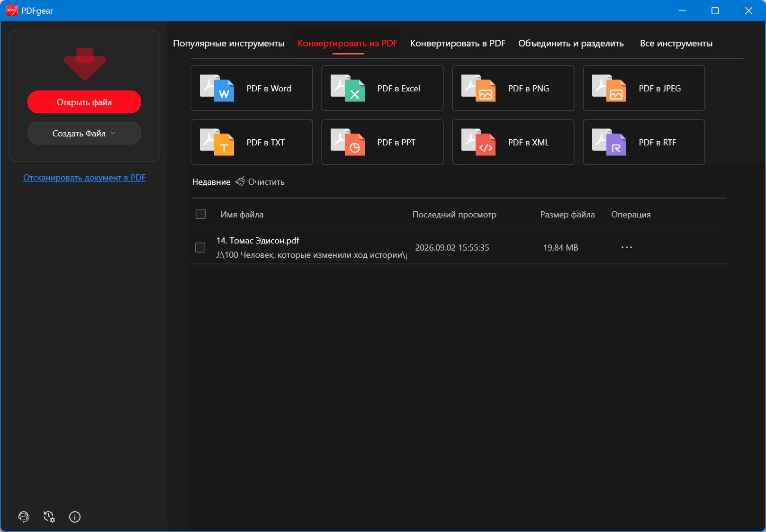Expand the Создать Файл dropdown
The image size is (766, 532).
coord(84,133)
